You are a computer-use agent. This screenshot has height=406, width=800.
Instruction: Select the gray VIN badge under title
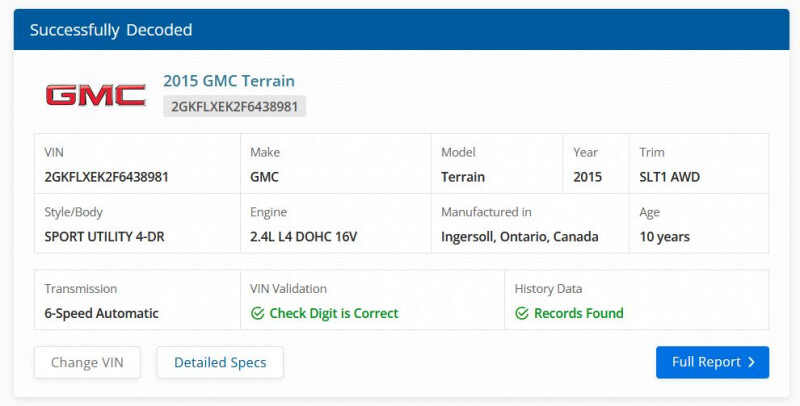point(234,106)
